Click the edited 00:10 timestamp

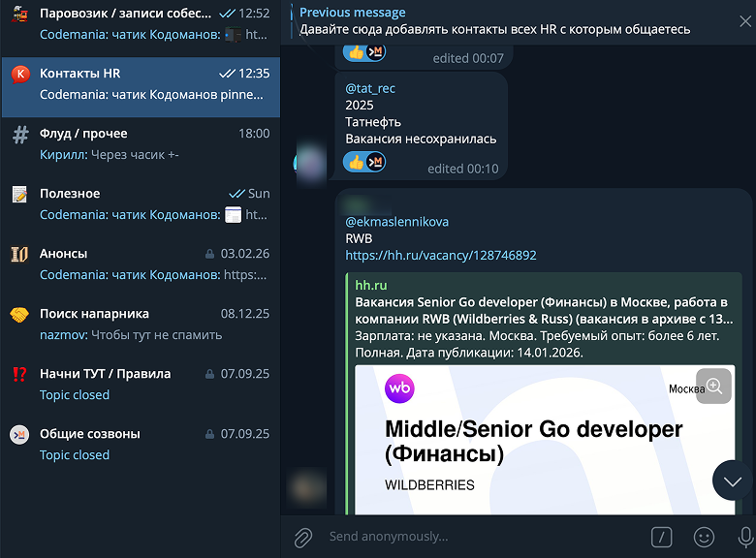point(463,169)
